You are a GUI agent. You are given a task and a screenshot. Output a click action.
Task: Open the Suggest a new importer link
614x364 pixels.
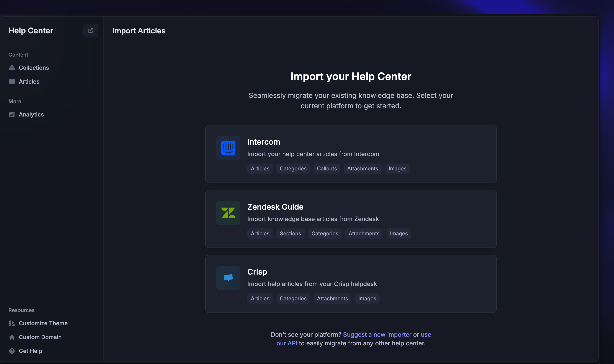click(377, 334)
